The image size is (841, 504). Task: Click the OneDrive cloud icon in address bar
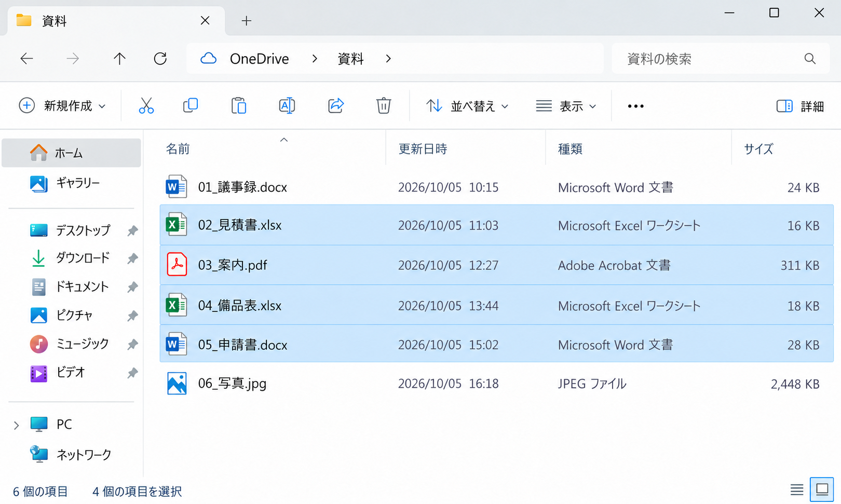pos(209,58)
